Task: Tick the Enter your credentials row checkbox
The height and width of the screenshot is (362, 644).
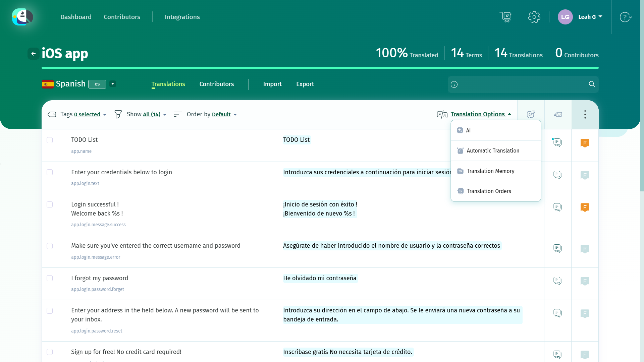Action: tap(50, 172)
